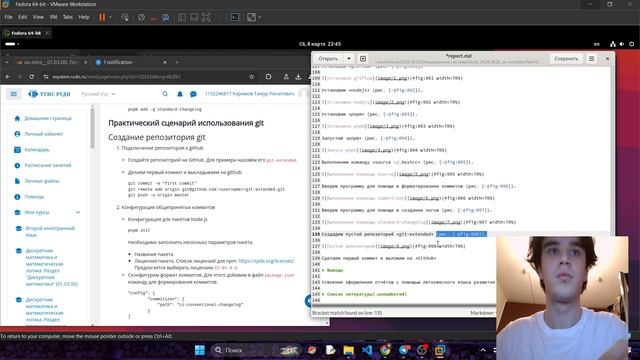Image resolution: width=640 pixels, height=360 pixels.
Task: Open Telegram from Windows taskbar
Action: pos(404,350)
